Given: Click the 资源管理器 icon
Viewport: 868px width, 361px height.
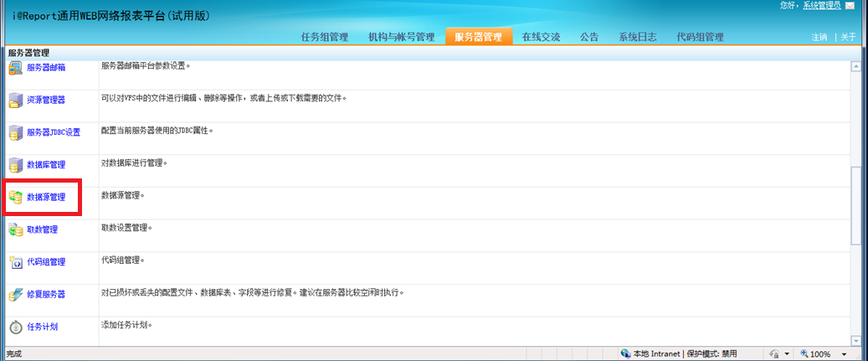Looking at the screenshot, I should pos(15,101).
